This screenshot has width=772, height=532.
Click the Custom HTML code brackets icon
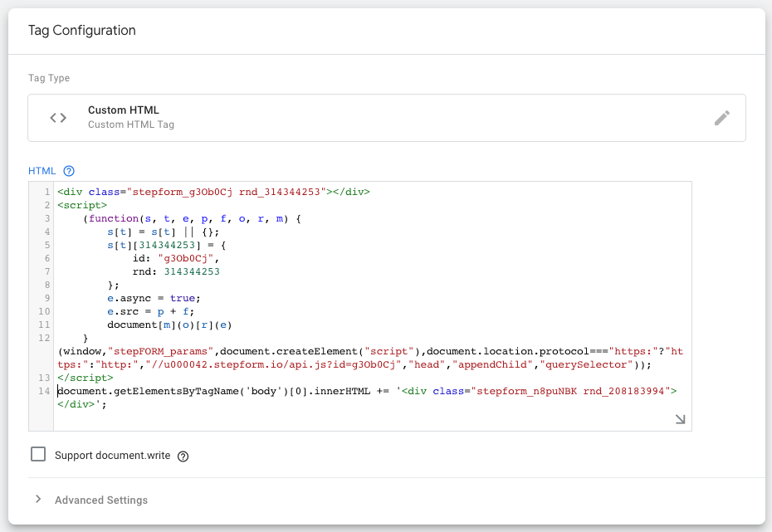coord(58,118)
